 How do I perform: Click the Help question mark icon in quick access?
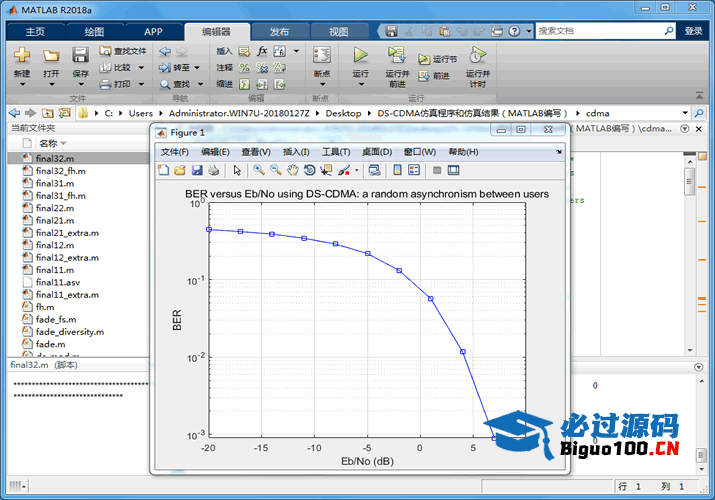[514, 31]
